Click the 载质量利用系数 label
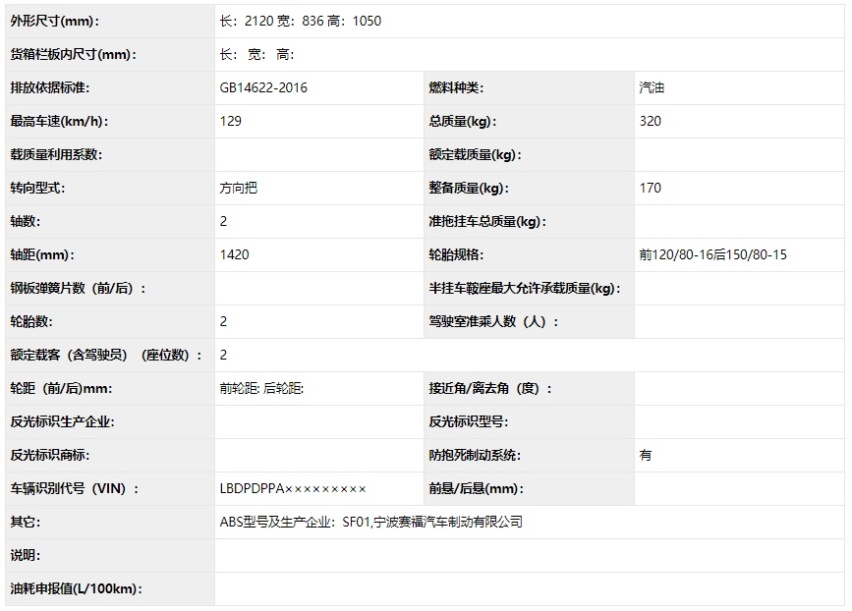The height and width of the screenshot is (611, 852). click(57, 154)
